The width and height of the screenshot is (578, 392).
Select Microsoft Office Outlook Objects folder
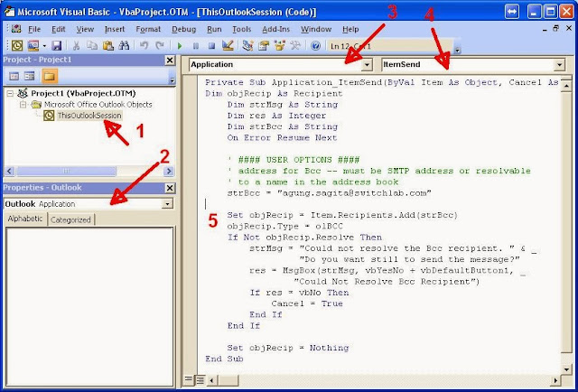pos(98,105)
